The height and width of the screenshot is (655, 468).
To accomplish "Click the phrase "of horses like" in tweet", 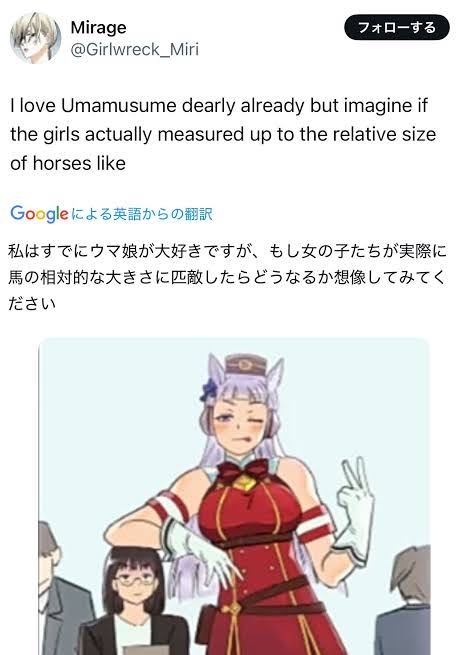I will click(68, 163).
